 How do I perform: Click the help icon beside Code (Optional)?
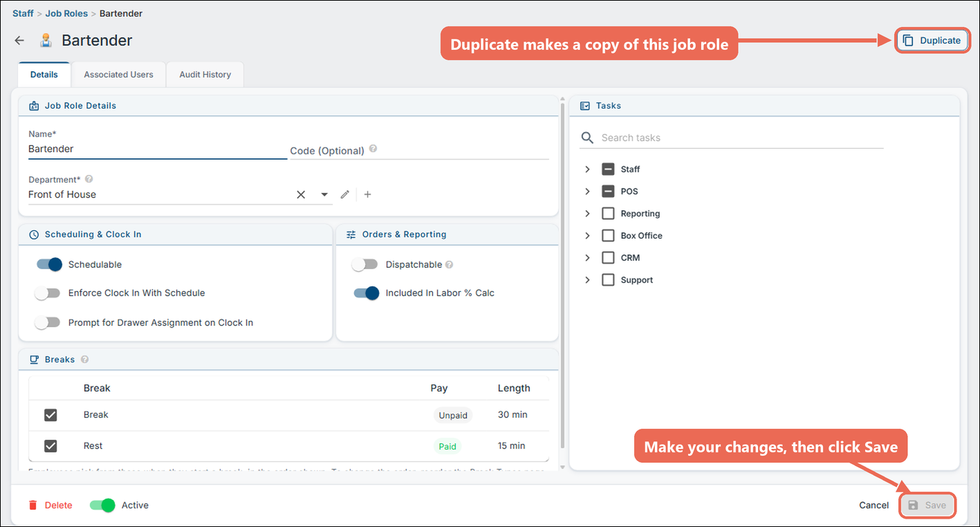coord(373,149)
